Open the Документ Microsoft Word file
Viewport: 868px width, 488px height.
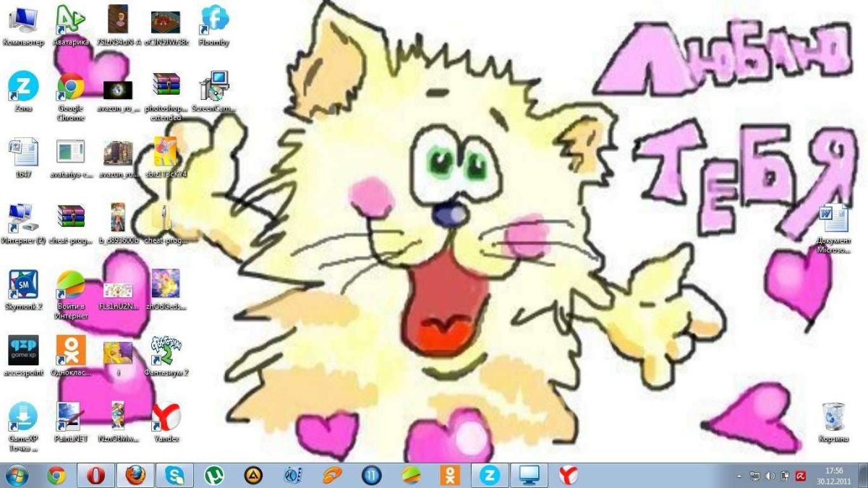[833, 218]
